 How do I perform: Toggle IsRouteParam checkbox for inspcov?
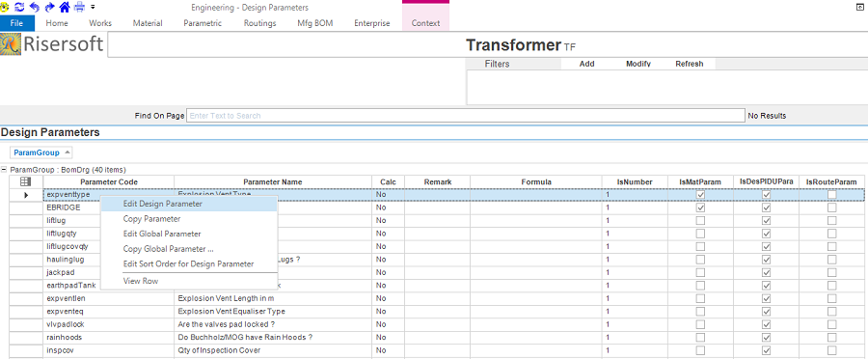click(832, 350)
